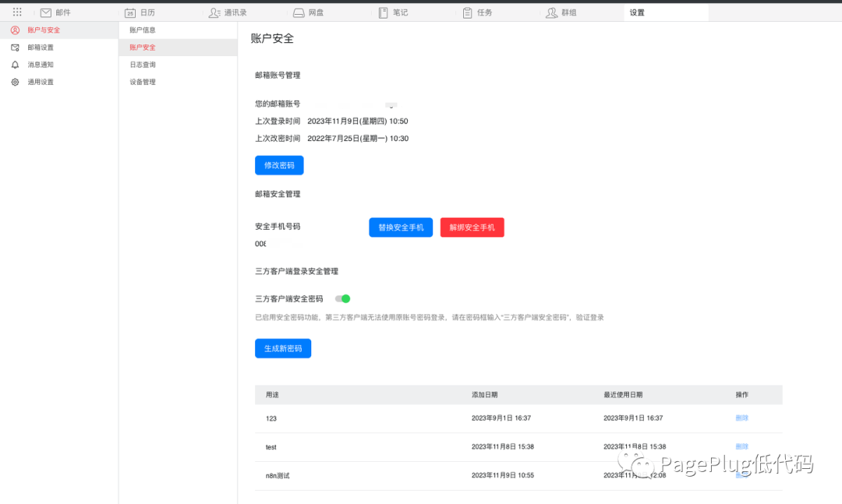Click the 操作 column header
This screenshot has height=504, width=842.
point(741,395)
